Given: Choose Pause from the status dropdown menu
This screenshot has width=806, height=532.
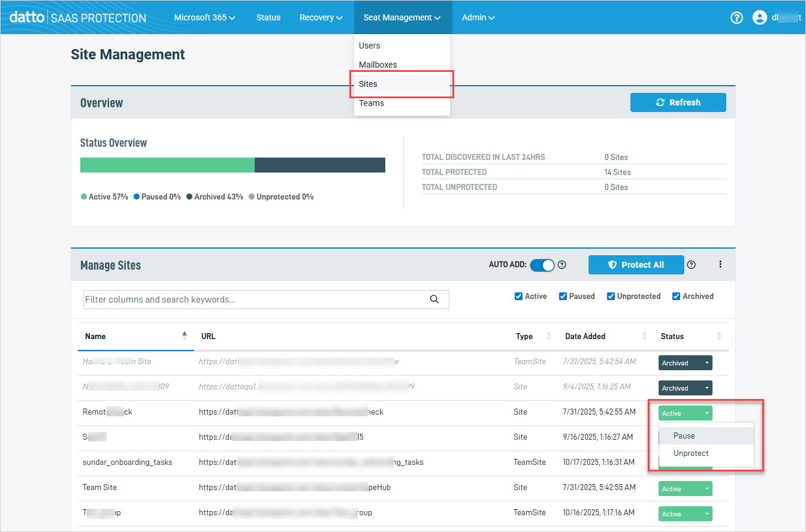Looking at the screenshot, I should click(x=684, y=436).
